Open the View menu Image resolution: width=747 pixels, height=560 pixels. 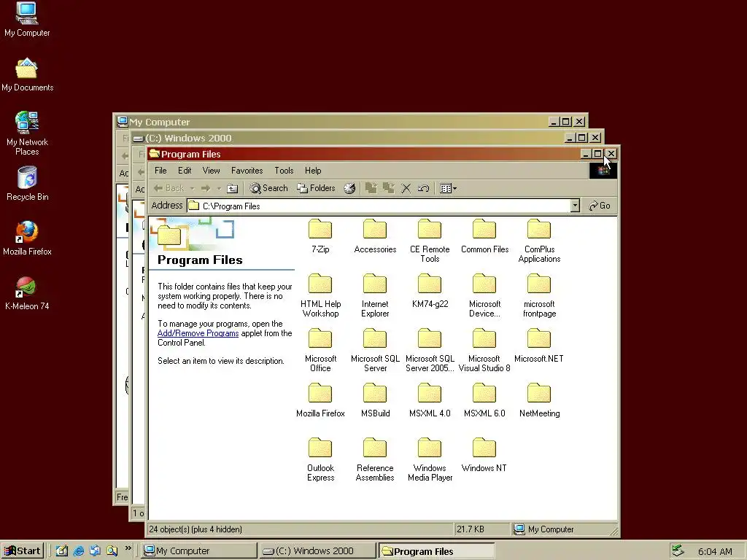211,171
